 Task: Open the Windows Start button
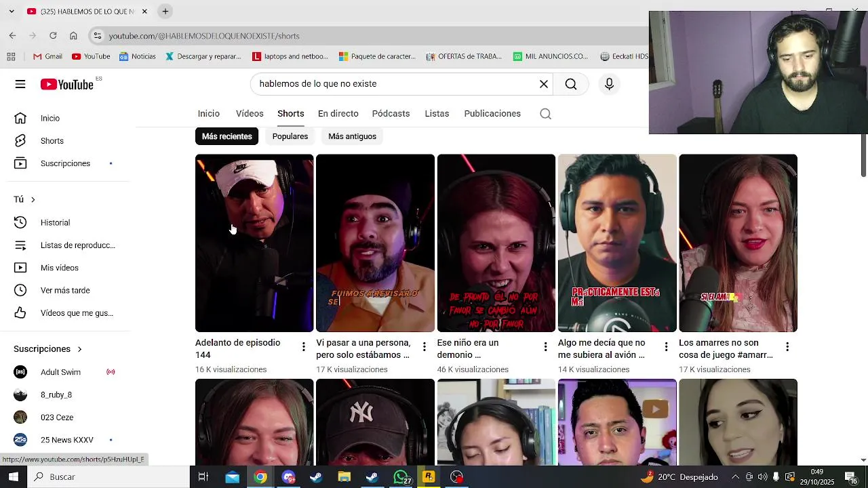(x=13, y=477)
